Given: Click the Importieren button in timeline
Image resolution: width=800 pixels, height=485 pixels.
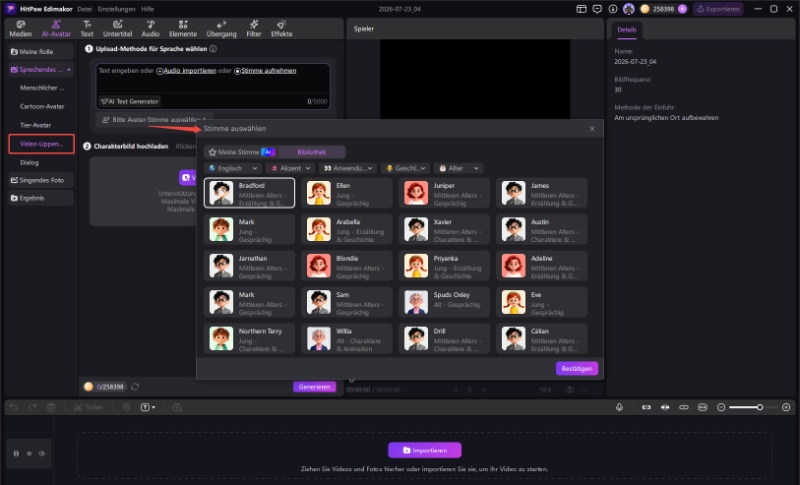Looking at the screenshot, I should (x=424, y=450).
